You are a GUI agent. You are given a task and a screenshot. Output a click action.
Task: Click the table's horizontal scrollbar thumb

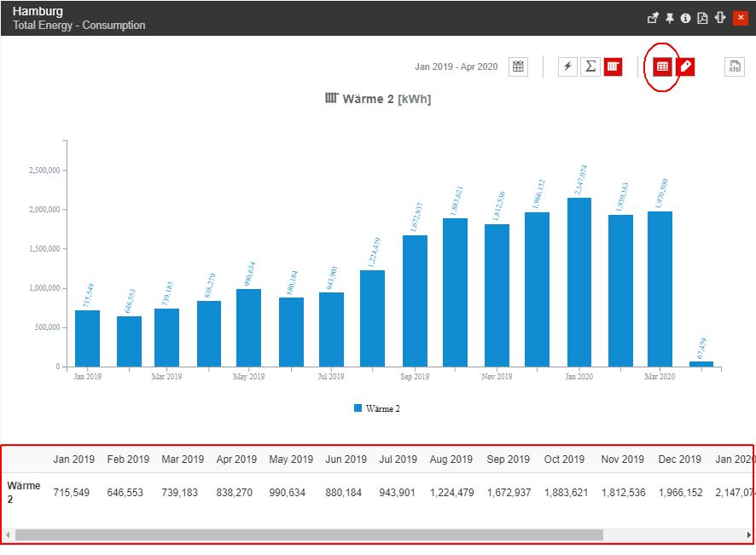[309, 535]
